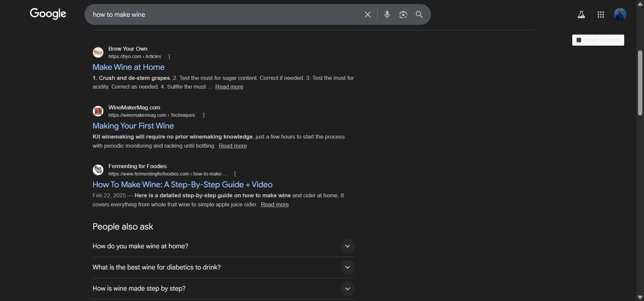Open more options for WineMakerMag result

[x=204, y=115]
